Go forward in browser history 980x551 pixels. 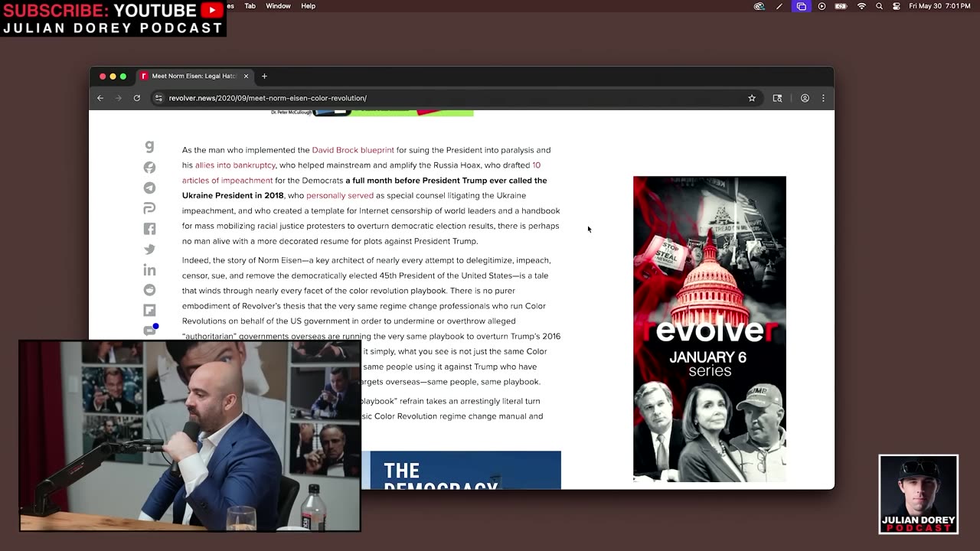tap(118, 98)
